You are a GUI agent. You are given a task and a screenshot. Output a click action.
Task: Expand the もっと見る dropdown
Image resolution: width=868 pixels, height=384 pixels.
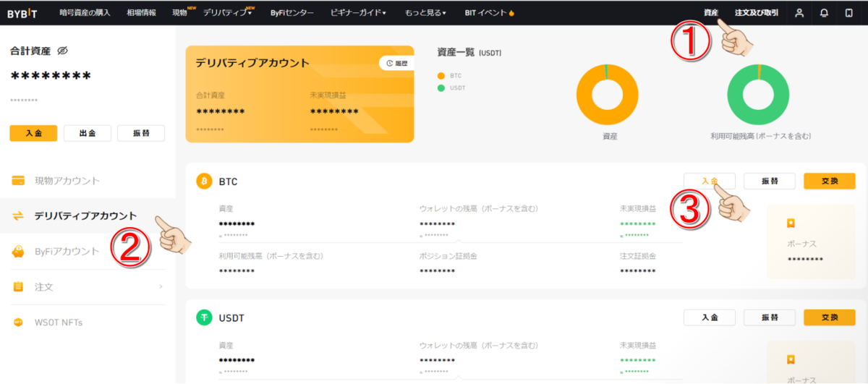[425, 13]
